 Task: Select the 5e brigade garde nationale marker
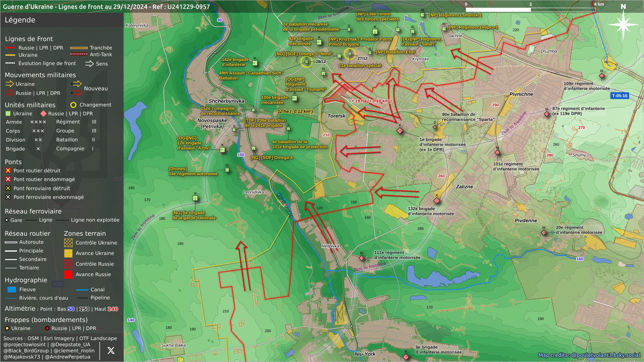click(195, 198)
